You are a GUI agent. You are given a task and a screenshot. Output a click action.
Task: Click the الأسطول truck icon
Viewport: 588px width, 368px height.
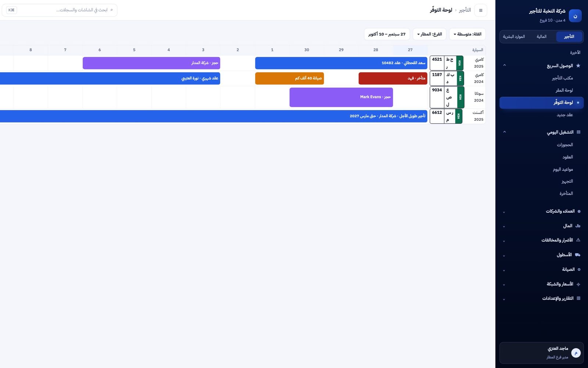coord(578,255)
